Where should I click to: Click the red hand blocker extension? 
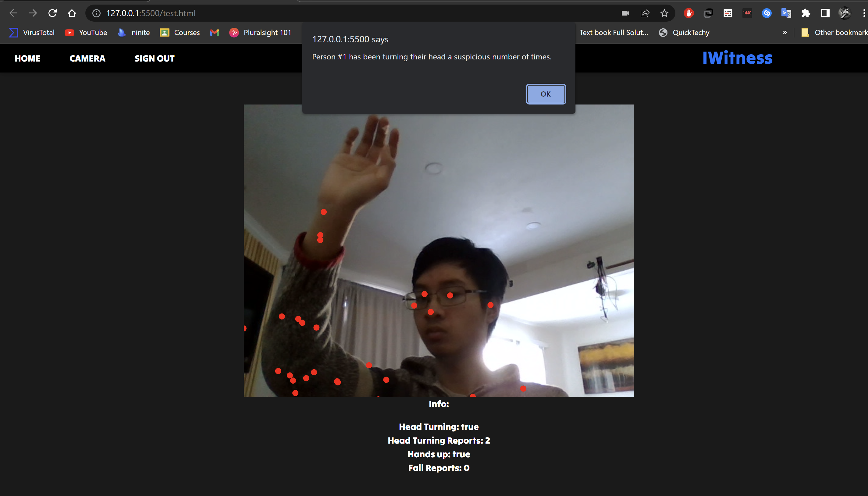click(689, 13)
